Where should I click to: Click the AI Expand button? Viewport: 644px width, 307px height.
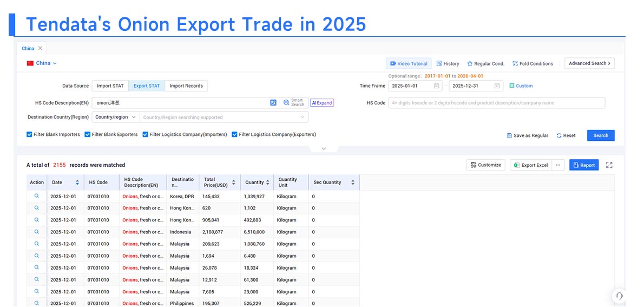[322, 103]
